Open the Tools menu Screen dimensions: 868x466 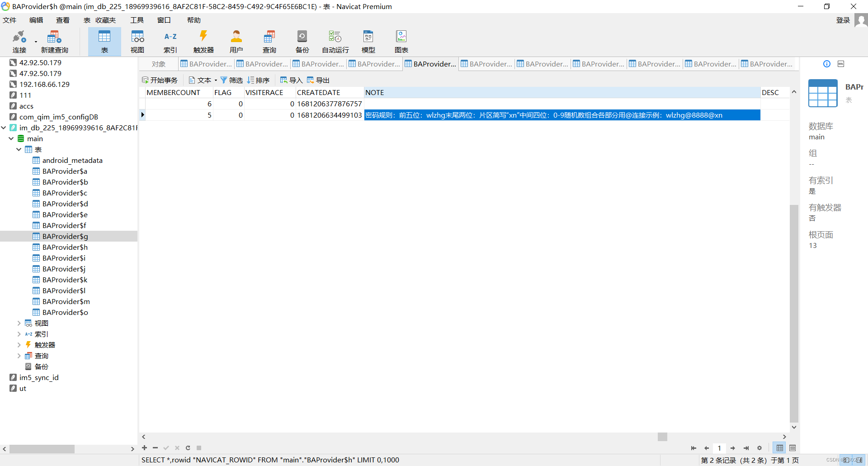(137, 20)
